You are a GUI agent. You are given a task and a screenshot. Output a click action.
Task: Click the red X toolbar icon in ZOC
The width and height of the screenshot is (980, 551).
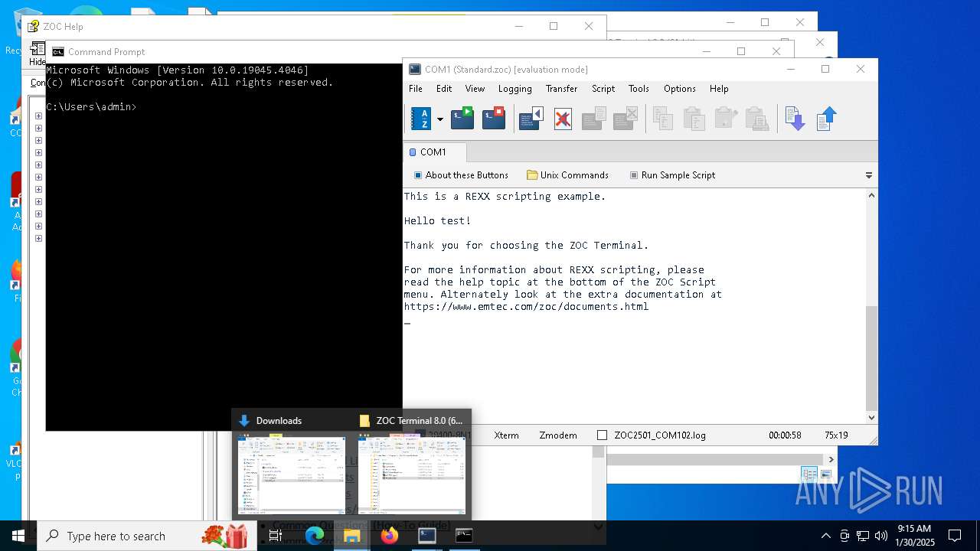[563, 119]
